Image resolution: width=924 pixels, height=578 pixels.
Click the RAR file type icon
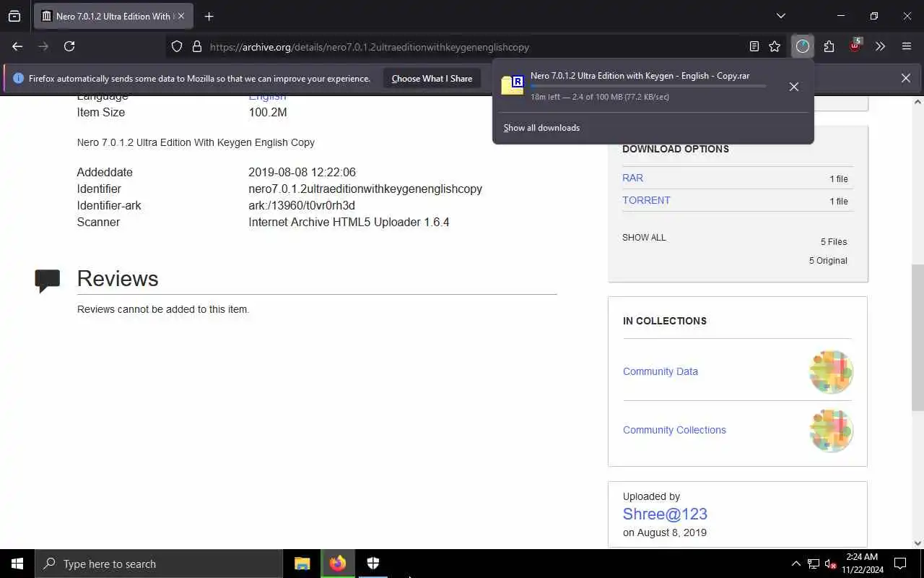(513, 85)
